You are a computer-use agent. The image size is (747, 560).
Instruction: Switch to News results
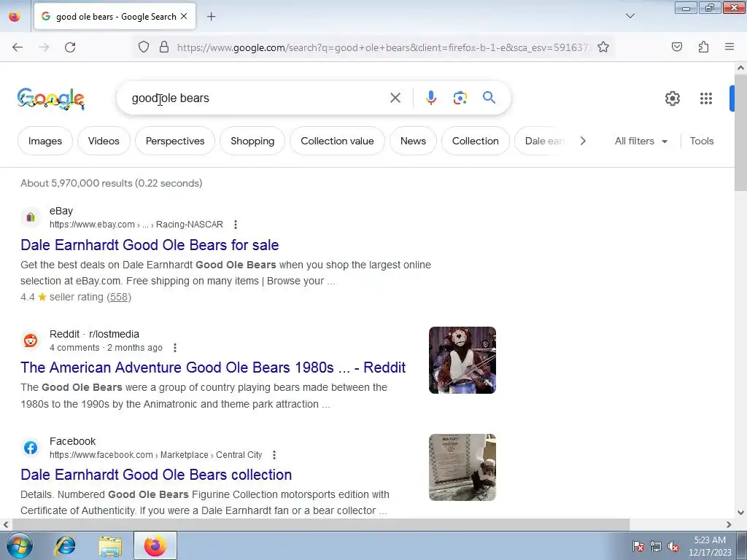pos(413,141)
